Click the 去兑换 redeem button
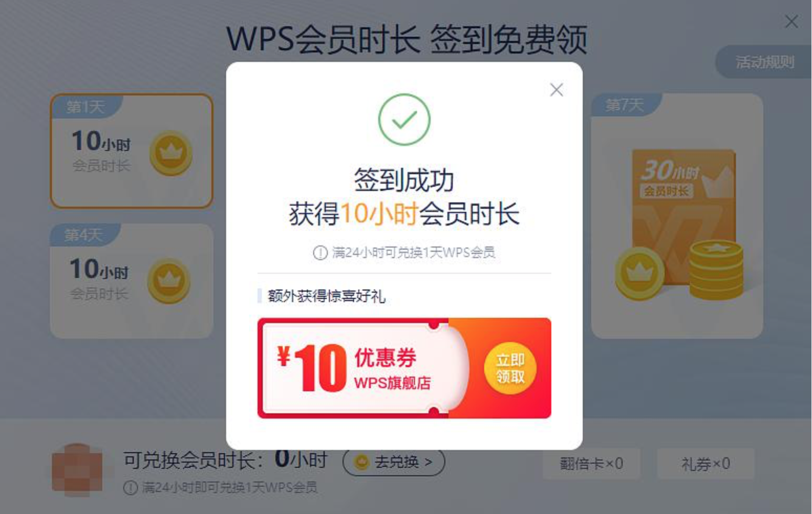 (x=394, y=462)
